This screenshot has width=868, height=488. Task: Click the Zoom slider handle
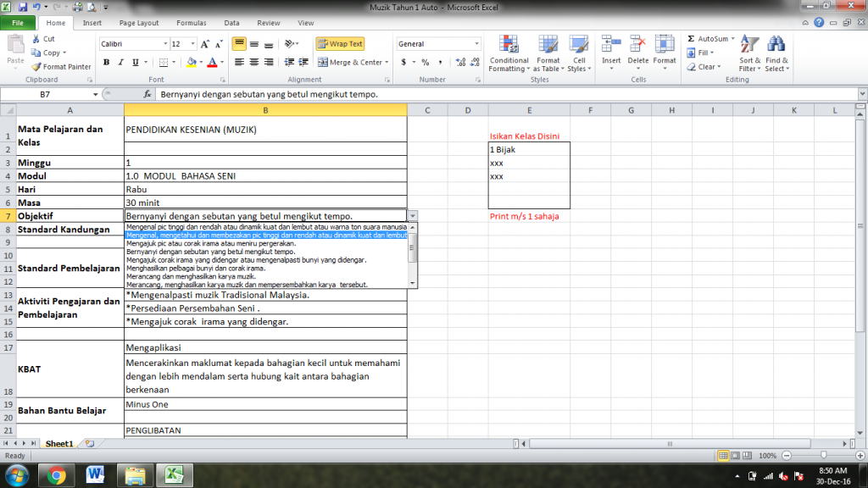(824, 455)
